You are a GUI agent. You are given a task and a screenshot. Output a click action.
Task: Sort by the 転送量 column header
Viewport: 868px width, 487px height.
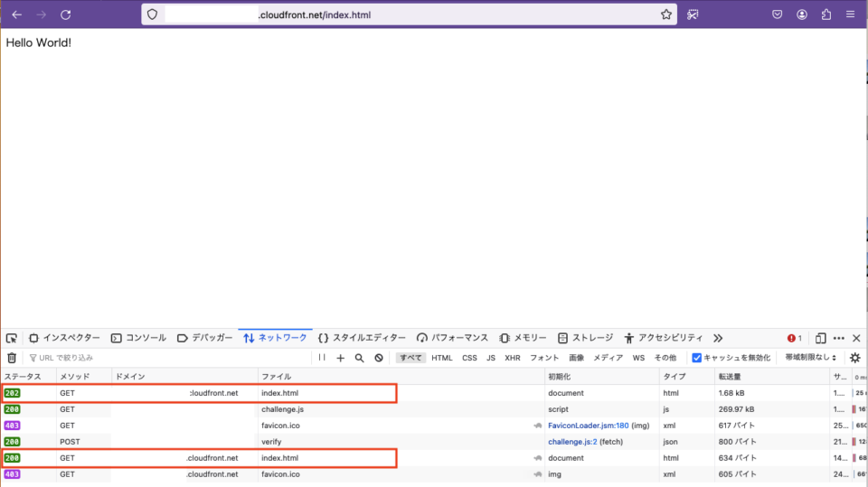pos(772,376)
